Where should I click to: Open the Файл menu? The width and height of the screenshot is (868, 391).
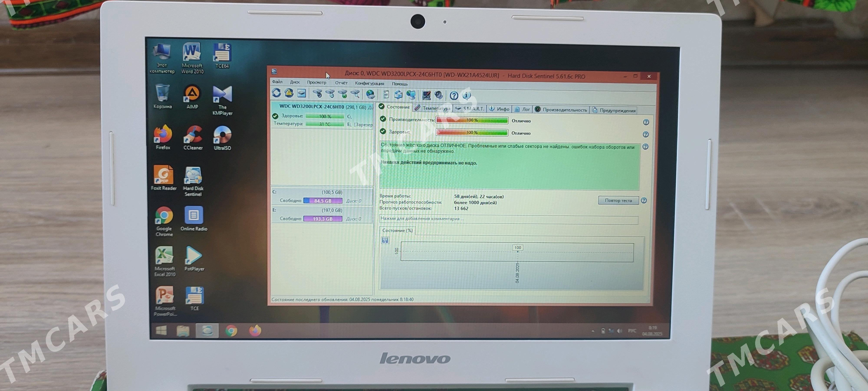coord(277,82)
